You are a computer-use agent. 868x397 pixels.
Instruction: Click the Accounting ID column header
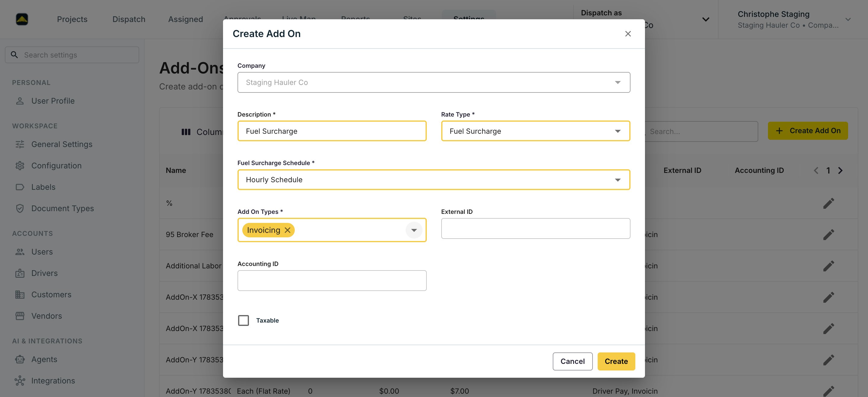pos(759,170)
